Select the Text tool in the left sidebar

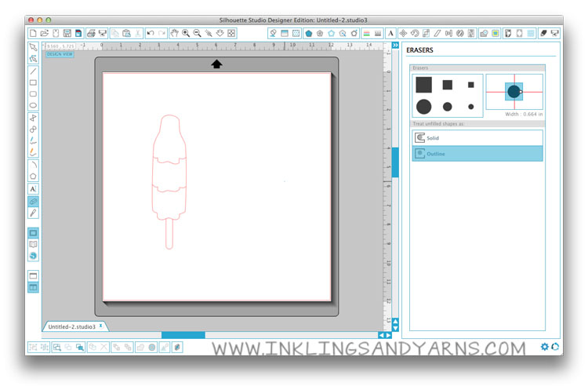(33, 189)
